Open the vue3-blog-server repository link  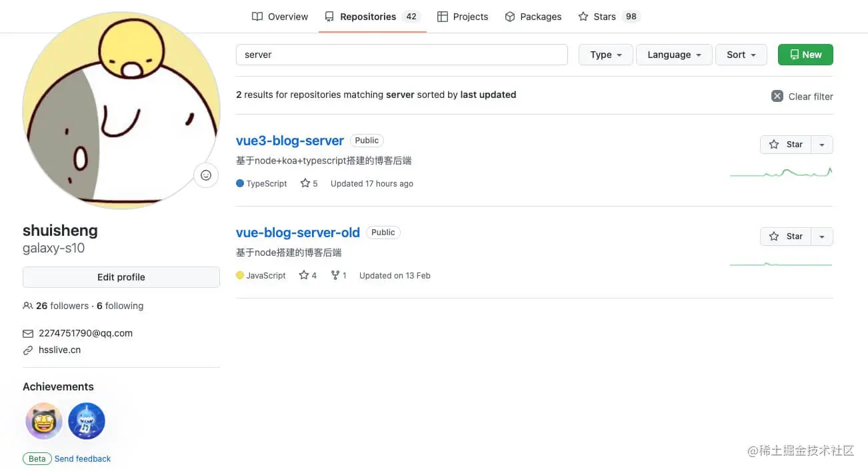(290, 141)
